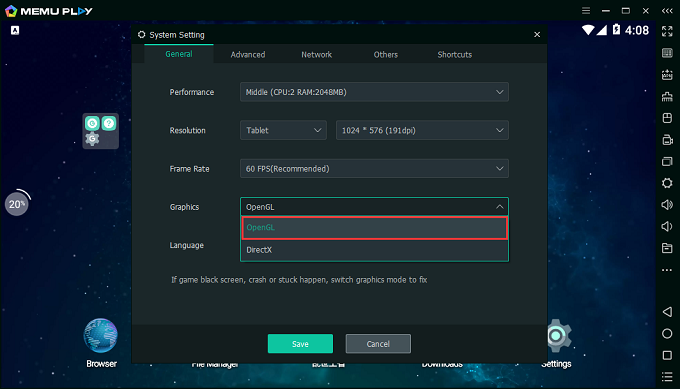The image size is (680, 389).
Task: Click the Resolution label
Action: tap(187, 130)
